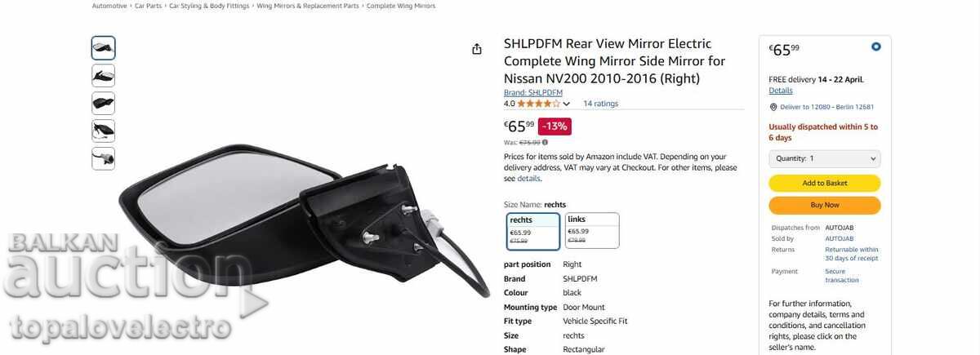Image resolution: width=980 pixels, height=355 pixels.
Task: Select the fourth mirror thumbnail
Action: point(104,131)
